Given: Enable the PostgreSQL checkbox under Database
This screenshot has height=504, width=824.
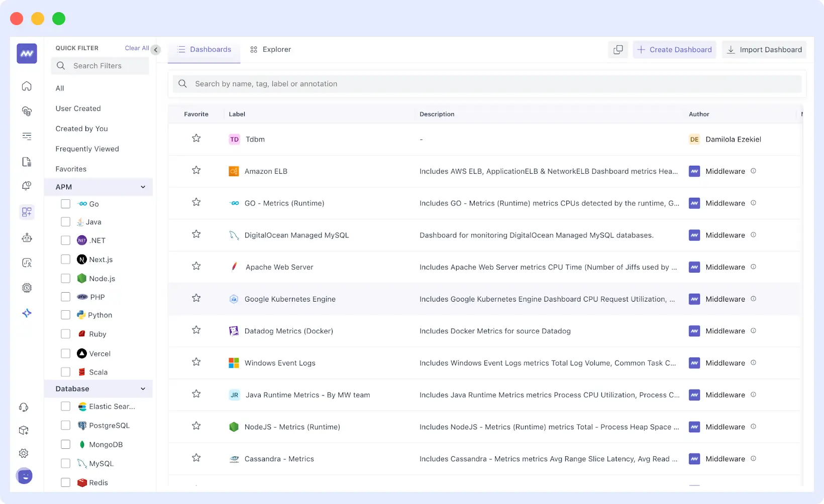Looking at the screenshot, I should tap(65, 425).
